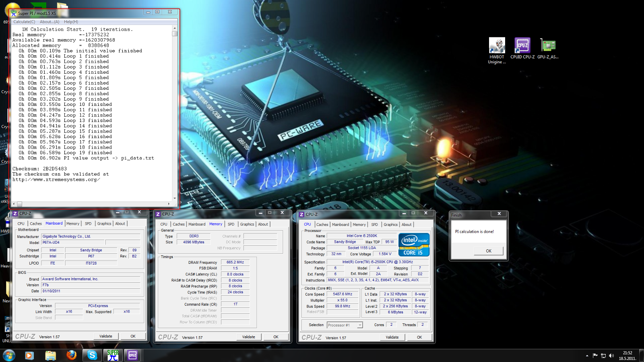Open the Windows Start menu

pos(9,355)
